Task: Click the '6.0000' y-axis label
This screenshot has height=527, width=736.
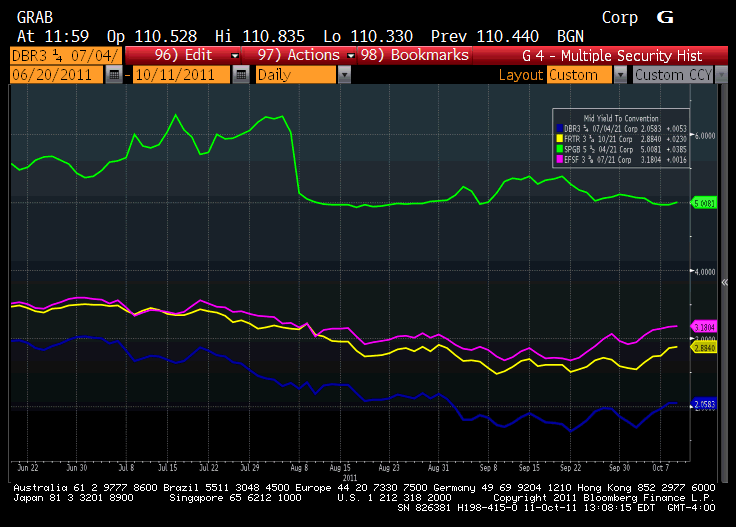Action: coord(705,136)
